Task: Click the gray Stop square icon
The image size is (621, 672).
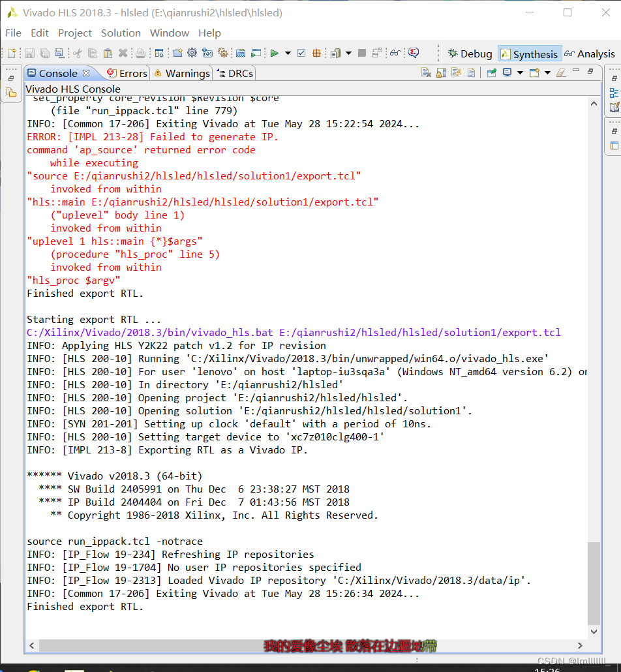Action: coord(362,53)
